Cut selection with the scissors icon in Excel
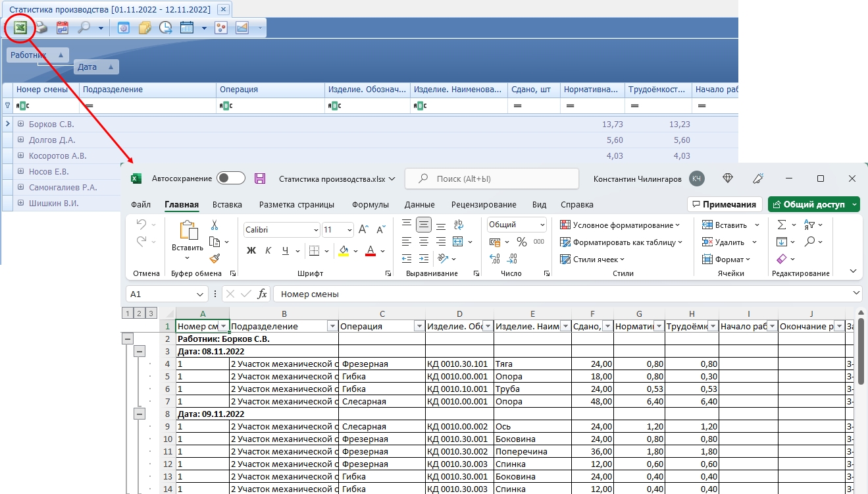This screenshot has height=494, width=868. pos(215,225)
